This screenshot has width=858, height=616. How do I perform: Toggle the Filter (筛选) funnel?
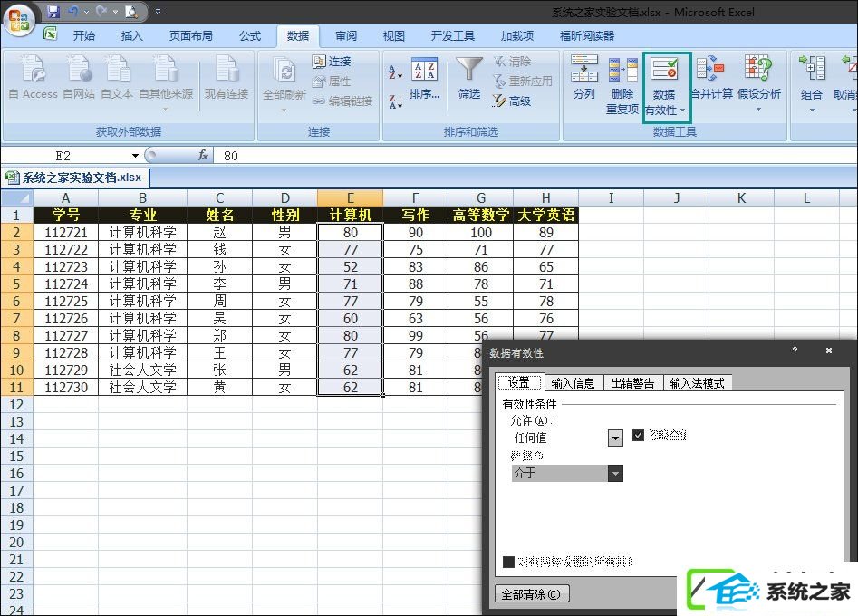469,78
